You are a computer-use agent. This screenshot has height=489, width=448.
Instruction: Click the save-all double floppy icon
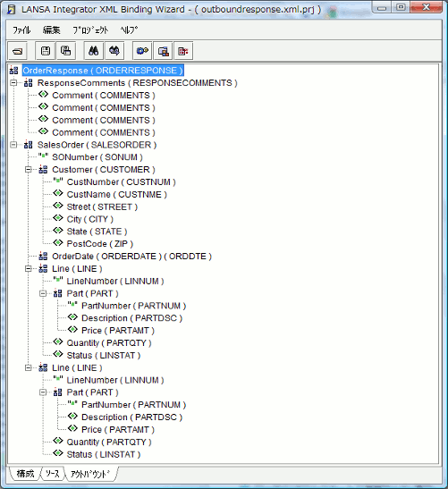click(x=66, y=51)
